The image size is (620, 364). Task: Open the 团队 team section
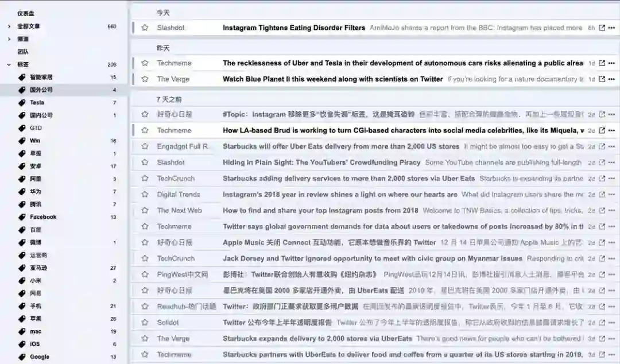[x=23, y=52]
